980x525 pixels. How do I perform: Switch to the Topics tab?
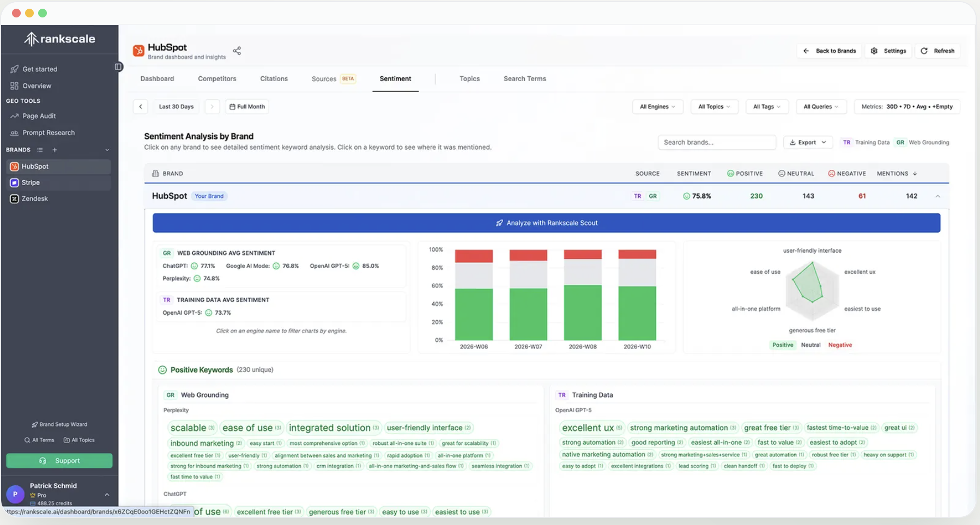[x=469, y=79]
